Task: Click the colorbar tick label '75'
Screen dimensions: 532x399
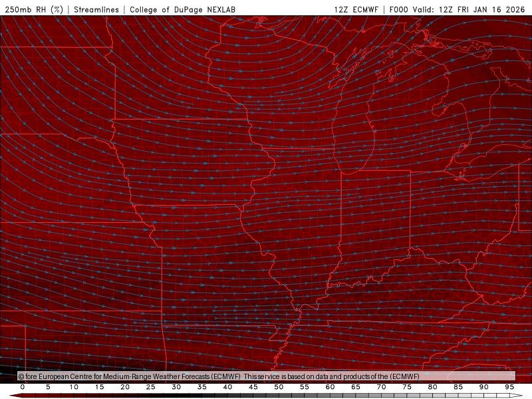Action: (407, 387)
